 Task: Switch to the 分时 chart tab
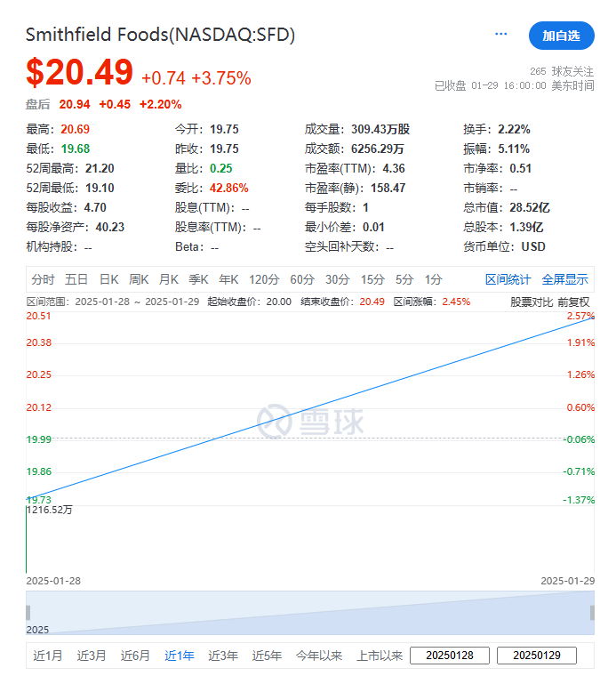click(43, 280)
